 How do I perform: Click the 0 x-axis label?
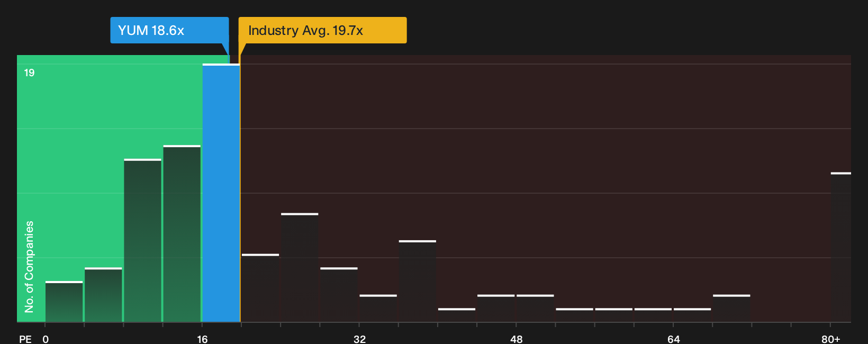pos(46,339)
